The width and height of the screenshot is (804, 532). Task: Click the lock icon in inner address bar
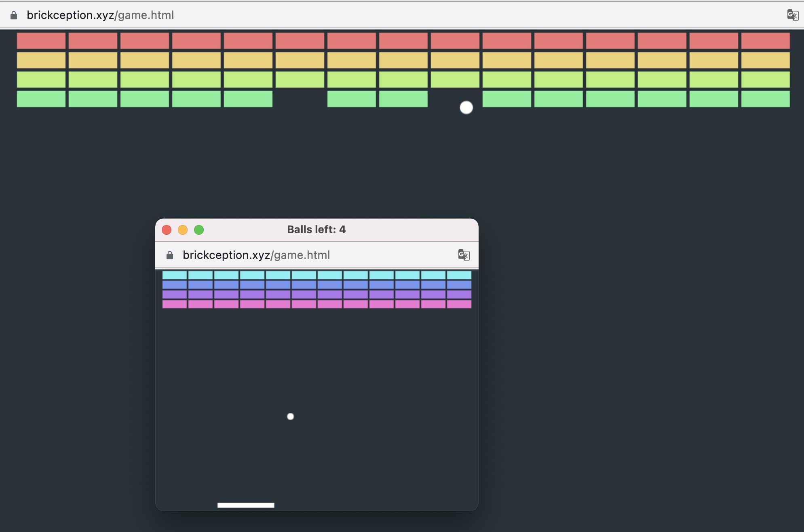170,255
